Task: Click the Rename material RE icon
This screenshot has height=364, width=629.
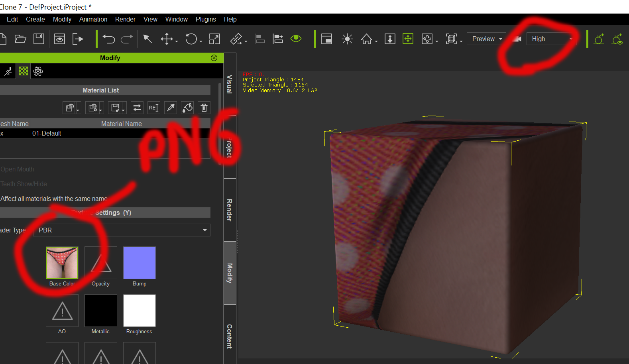Action: [x=153, y=108]
